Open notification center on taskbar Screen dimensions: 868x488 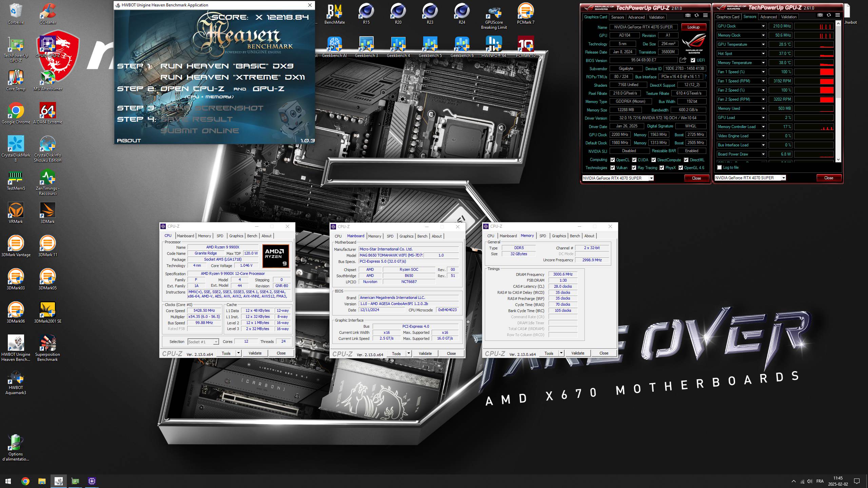(856, 481)
